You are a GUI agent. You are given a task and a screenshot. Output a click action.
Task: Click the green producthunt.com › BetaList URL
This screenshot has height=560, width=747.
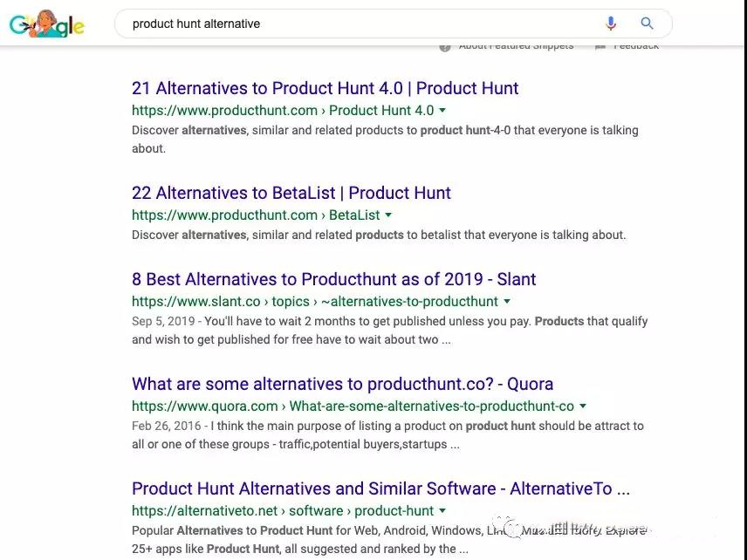coord(256,215)
